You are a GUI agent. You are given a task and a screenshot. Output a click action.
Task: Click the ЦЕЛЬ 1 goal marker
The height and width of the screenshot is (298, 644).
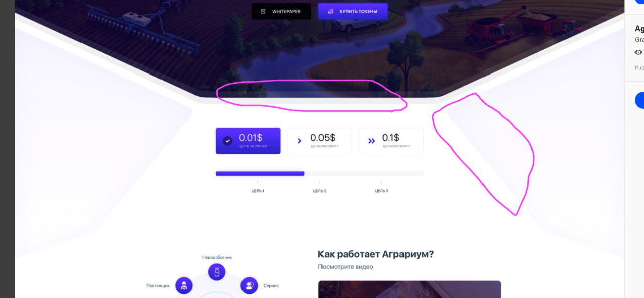tap(258, 191)
